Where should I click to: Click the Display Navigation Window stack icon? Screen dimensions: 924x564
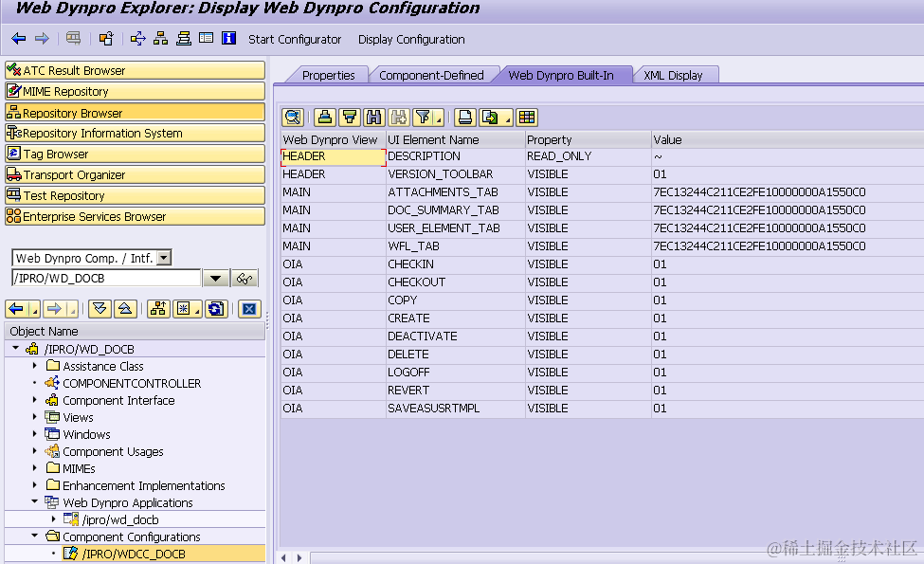[x=184, y=39]
